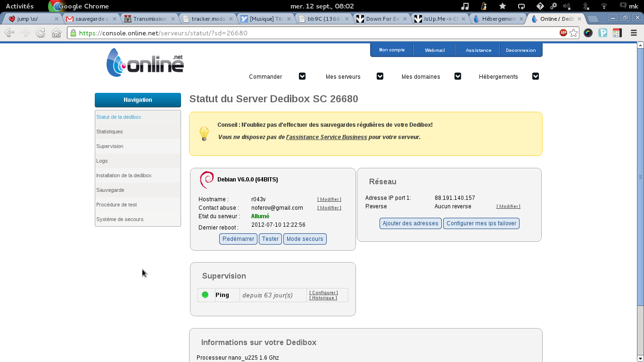Go to the browser home page icon
Image resolution: width=644 pixels, height=362 pixels.
click(x=56, y=33)
